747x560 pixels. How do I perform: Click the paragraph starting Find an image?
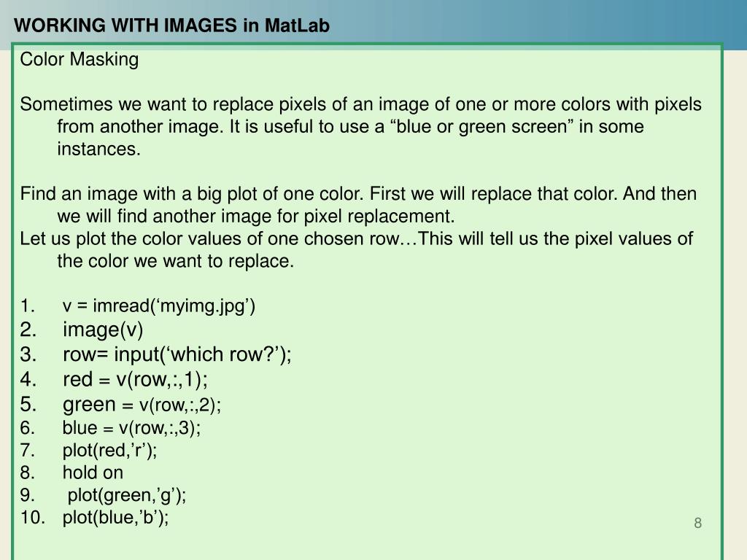click(x=358, y=205)
